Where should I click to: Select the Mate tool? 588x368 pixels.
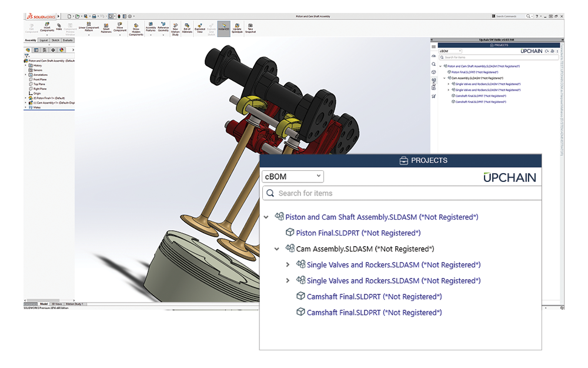pyautogui.click(x=59, y=26)
